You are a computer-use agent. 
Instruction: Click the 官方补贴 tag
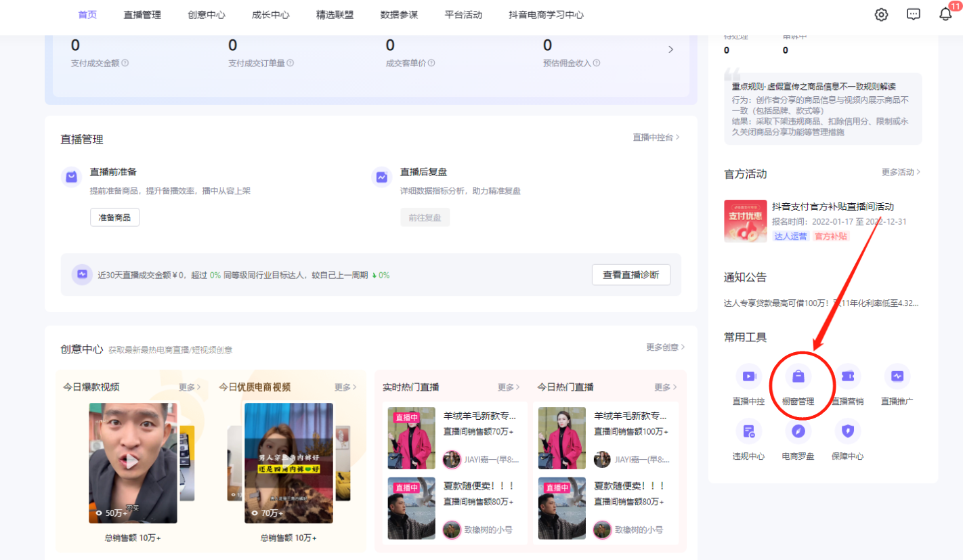[x=831, y=236]
